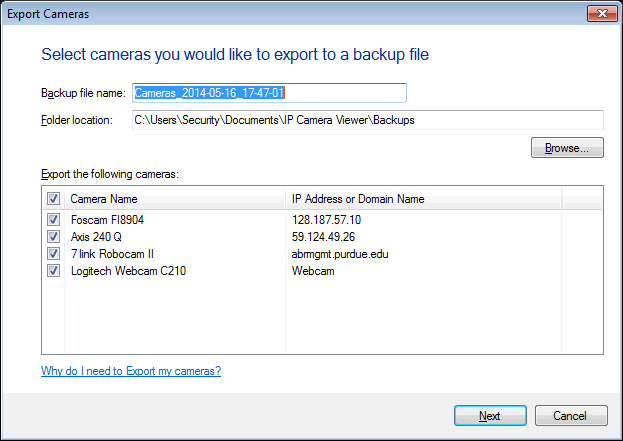
Task: Open 'Why do I need to Export' link
Action: point(131,371)
